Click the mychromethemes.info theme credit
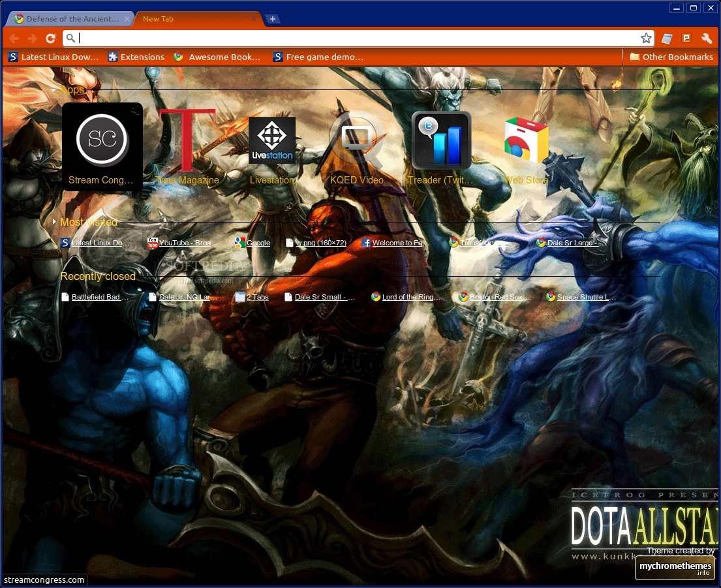 pyautogui.click(x=675, y=567)
